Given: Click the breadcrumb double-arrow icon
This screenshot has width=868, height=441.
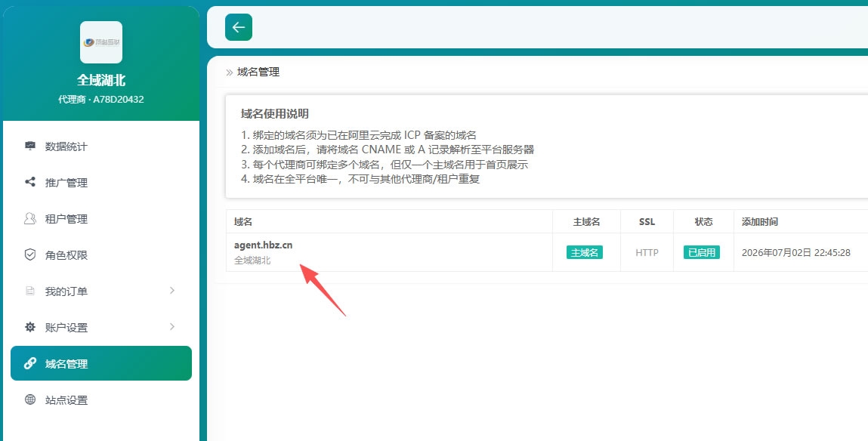Looking at the screenshot, I should click(229, 72).
